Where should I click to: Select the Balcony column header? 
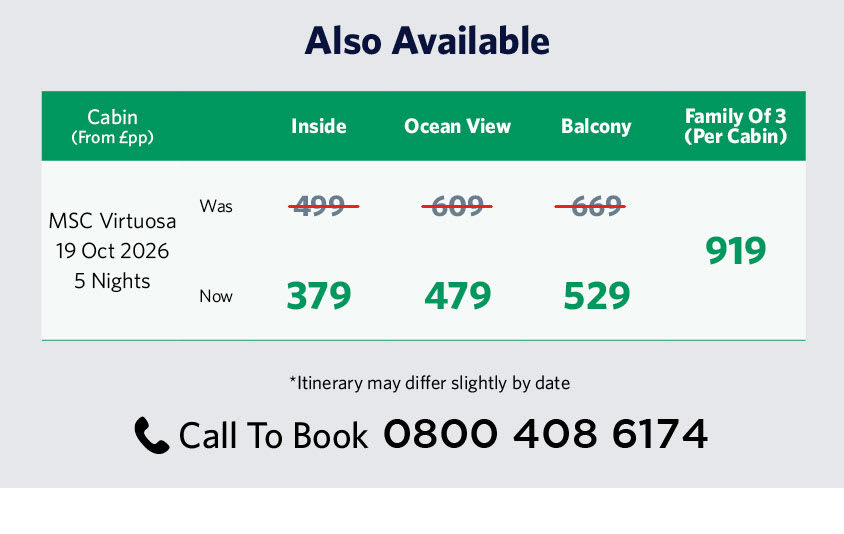point(596,126)
